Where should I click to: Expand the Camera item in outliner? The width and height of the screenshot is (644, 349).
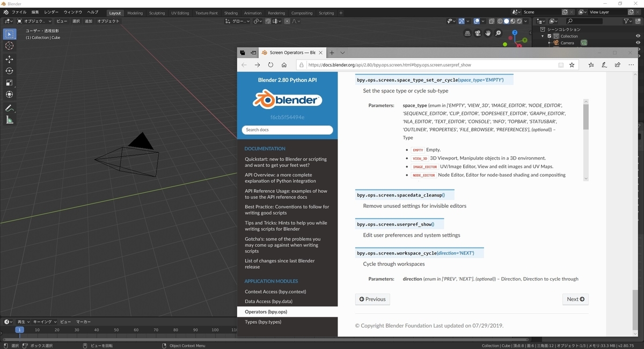click(550, 43)
